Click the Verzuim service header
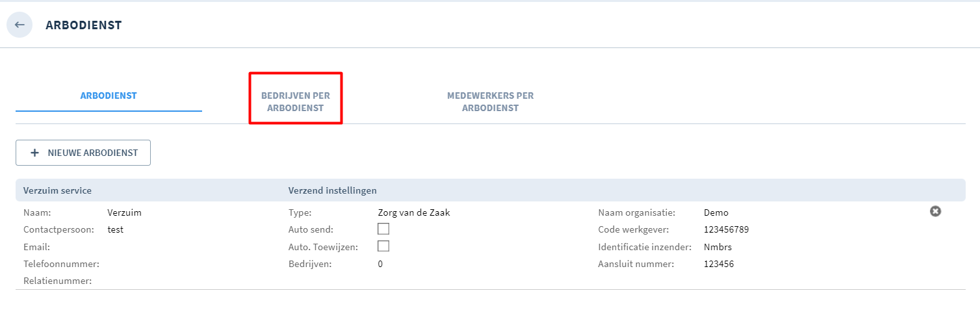The width and height of the screenshot is (980, 321). point(57,190)
